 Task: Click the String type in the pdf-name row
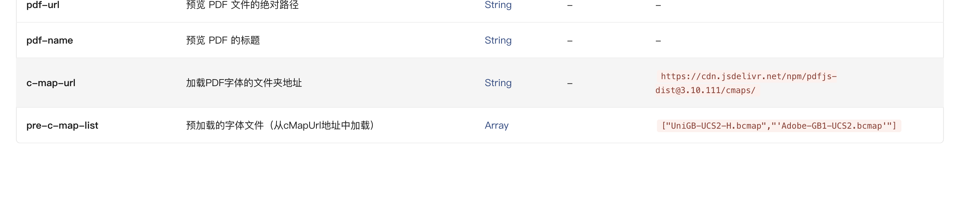(x=498, y=40)
